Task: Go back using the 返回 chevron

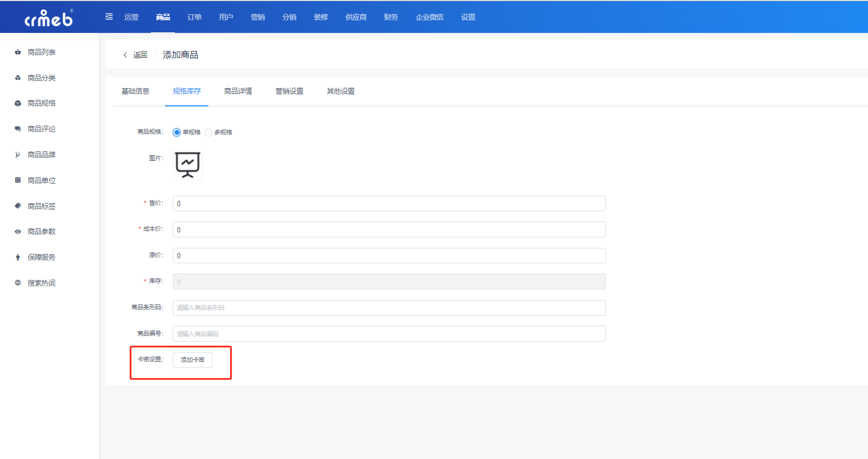Action: [x=125, y=55]
